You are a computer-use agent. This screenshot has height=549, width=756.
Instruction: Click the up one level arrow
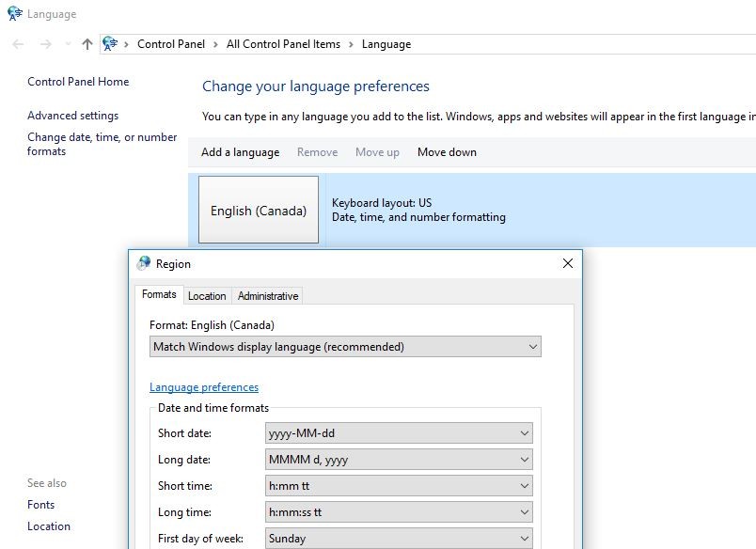coord(87,44)
